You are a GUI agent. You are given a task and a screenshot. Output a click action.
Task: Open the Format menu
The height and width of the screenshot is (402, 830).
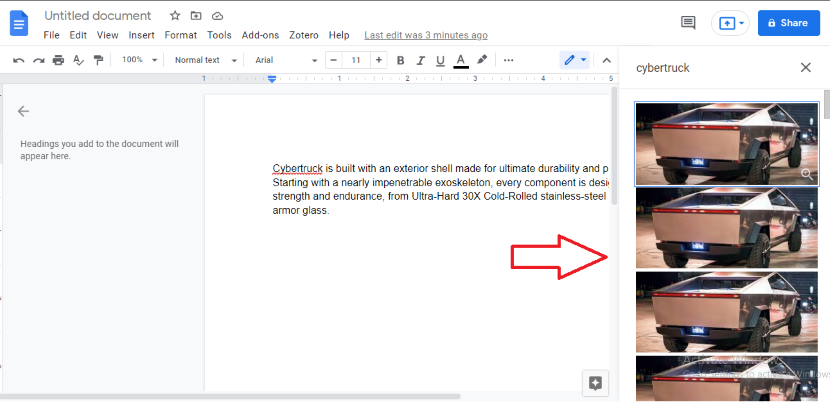coord(181,35)
